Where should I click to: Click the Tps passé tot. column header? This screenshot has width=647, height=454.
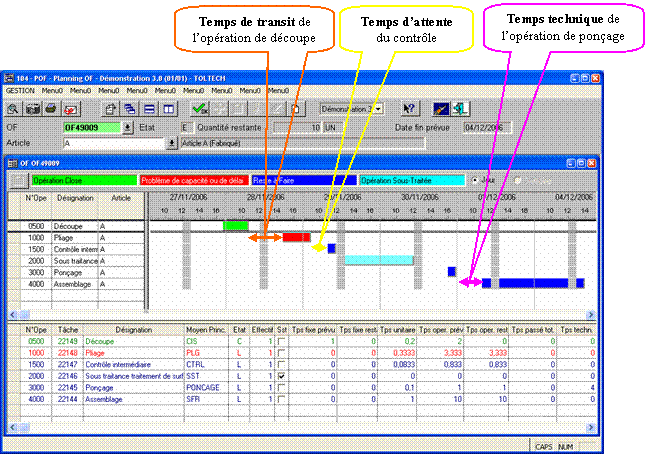(533, 330)
